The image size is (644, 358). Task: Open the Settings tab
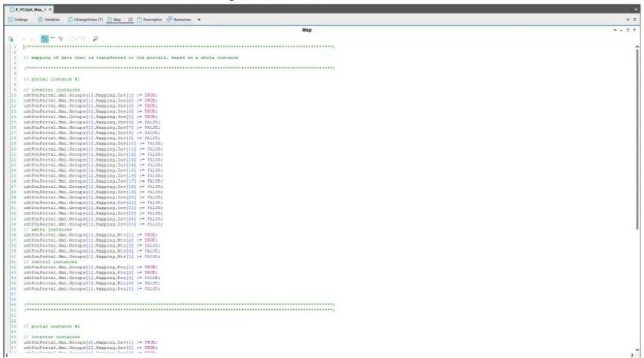[18, 19]
